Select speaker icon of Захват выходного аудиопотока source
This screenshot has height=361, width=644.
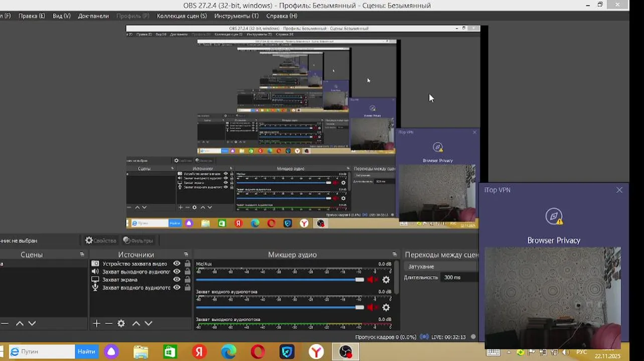click(x=95, y=272)
